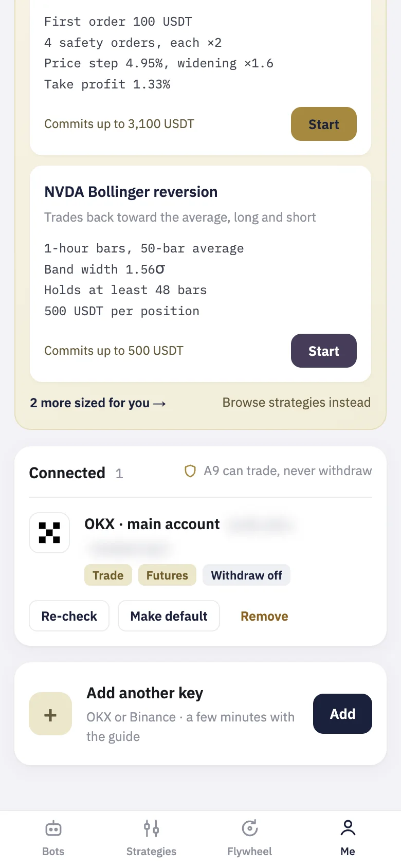Tap the Withdraw off tag

[246, 575]
